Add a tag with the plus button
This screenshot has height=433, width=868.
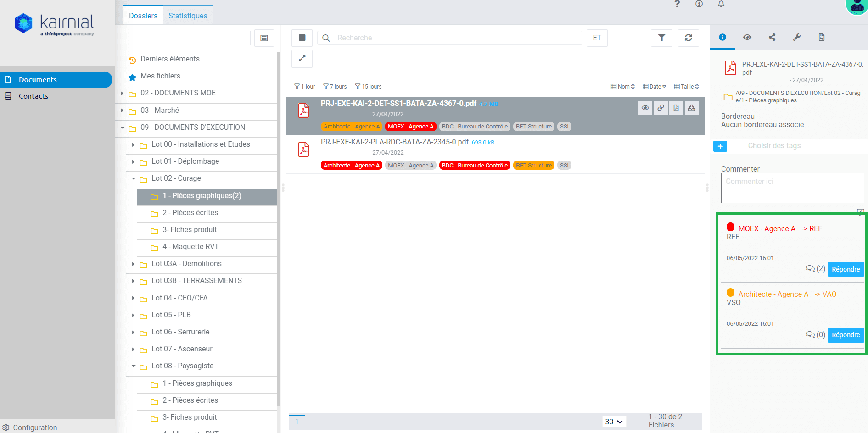point(720,146)
